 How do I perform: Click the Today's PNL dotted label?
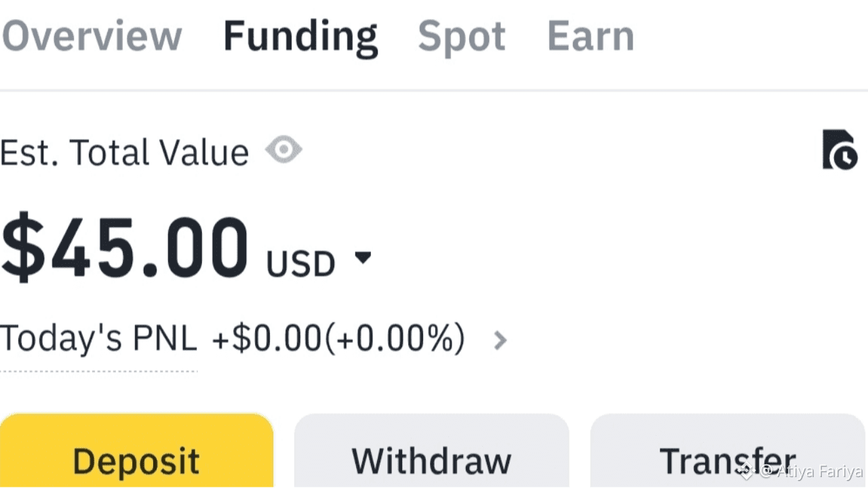pyautogui.click(x=98, y=338)
